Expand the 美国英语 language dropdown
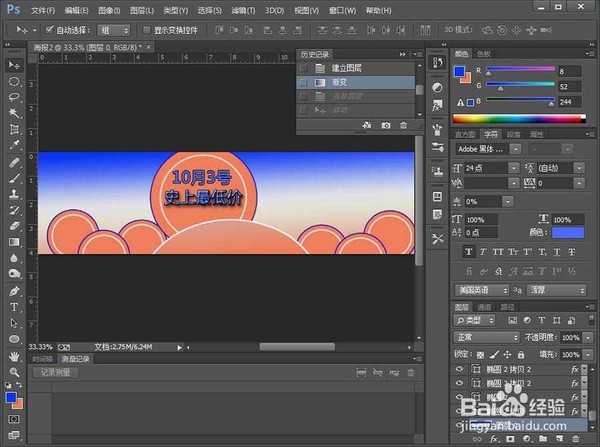 [484, 289]
